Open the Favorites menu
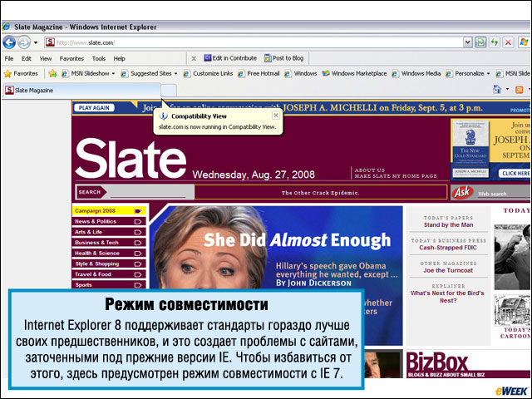Screen dimensions: 532x399 pyautogui.click(x=71, y=58)
